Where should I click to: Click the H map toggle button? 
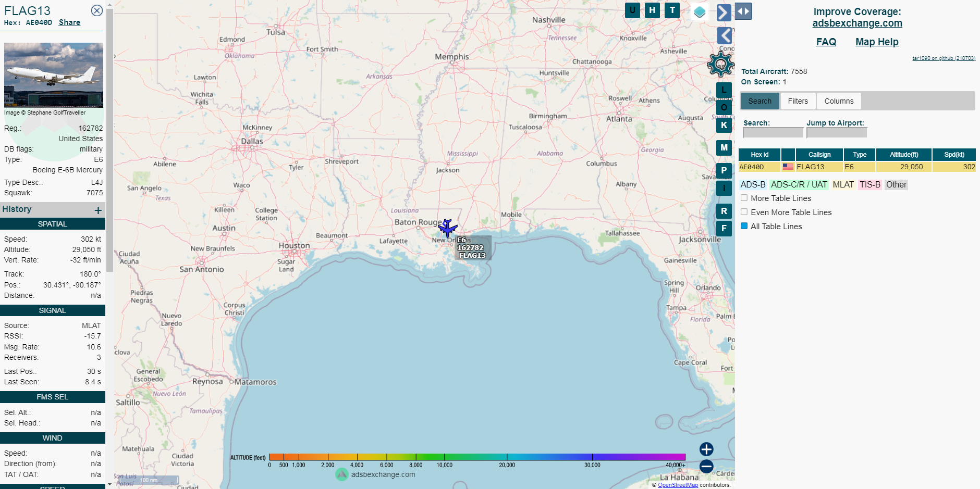tap(652, 10)
